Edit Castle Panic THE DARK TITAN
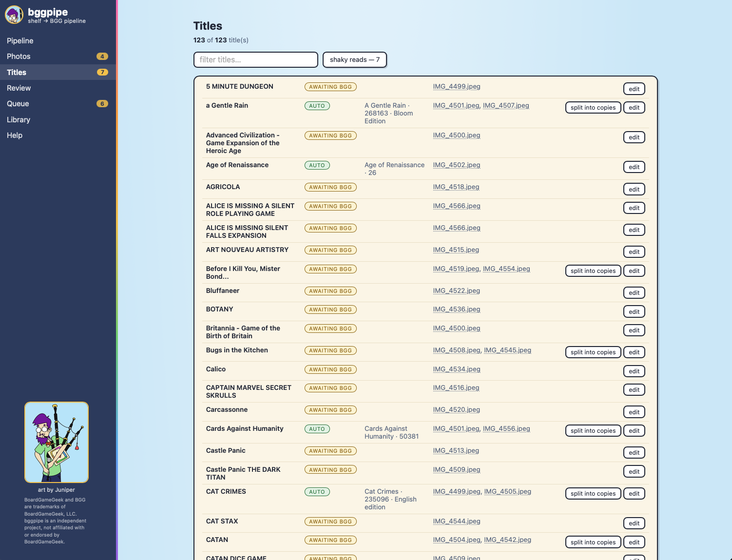 coord(634,472)
